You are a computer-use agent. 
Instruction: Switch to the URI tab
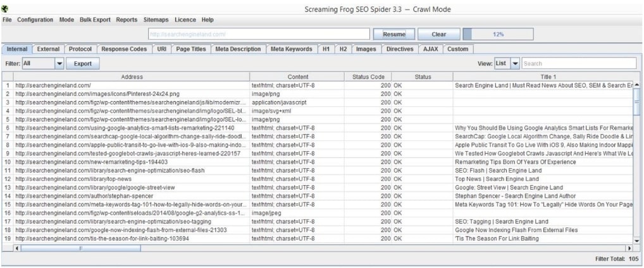(161, 49)
